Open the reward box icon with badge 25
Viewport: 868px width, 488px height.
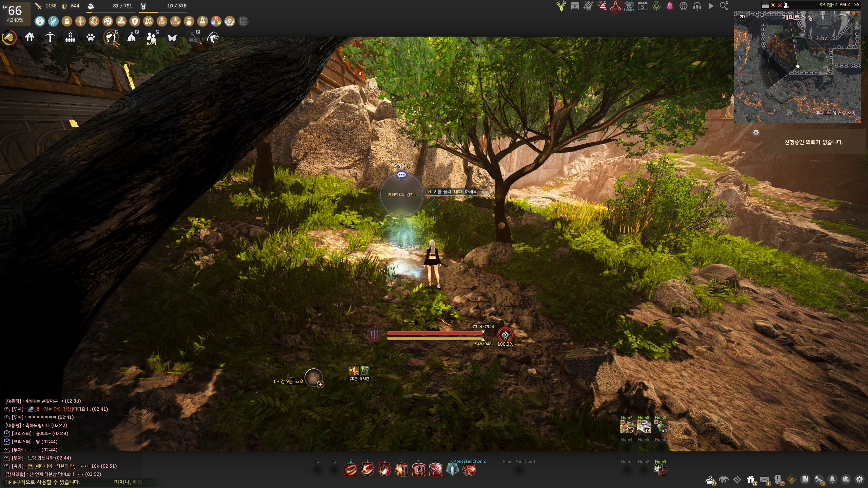click(x=710, y=480)
